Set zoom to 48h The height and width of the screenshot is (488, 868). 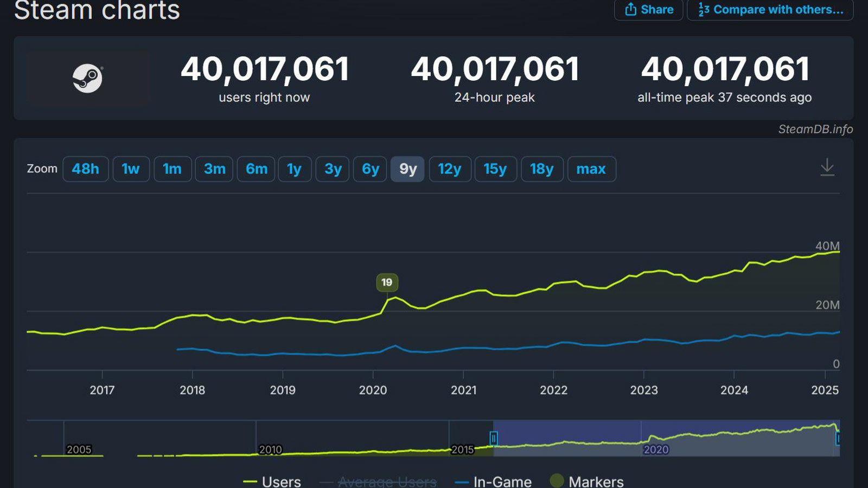[86, 169]
